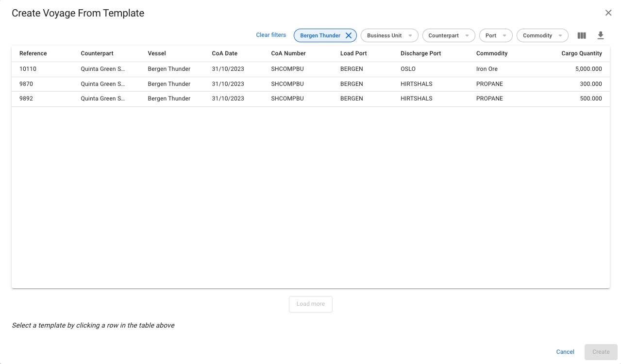
Task: Open the Counterpart filter dropdown
Action: coord(448,35)
